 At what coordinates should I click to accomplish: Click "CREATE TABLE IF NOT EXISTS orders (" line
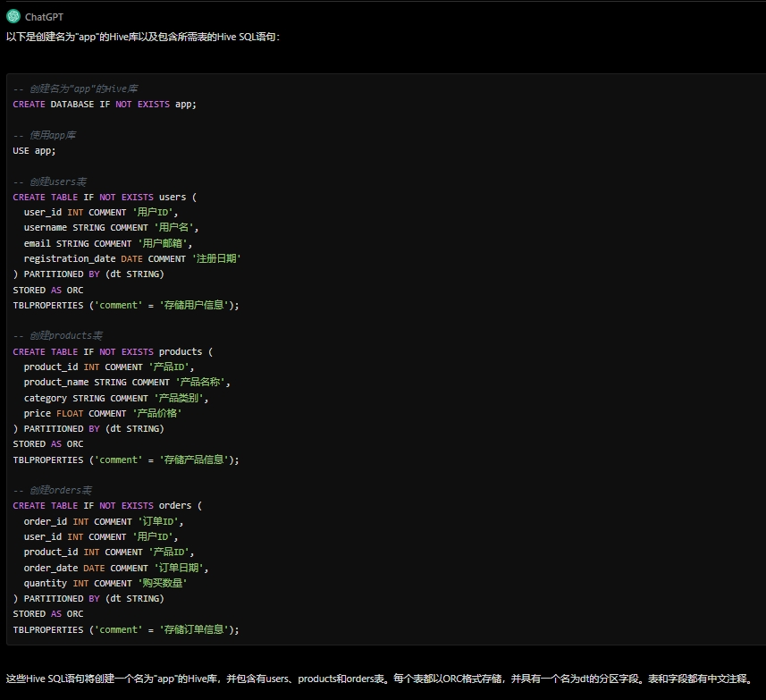pos(107,506)
